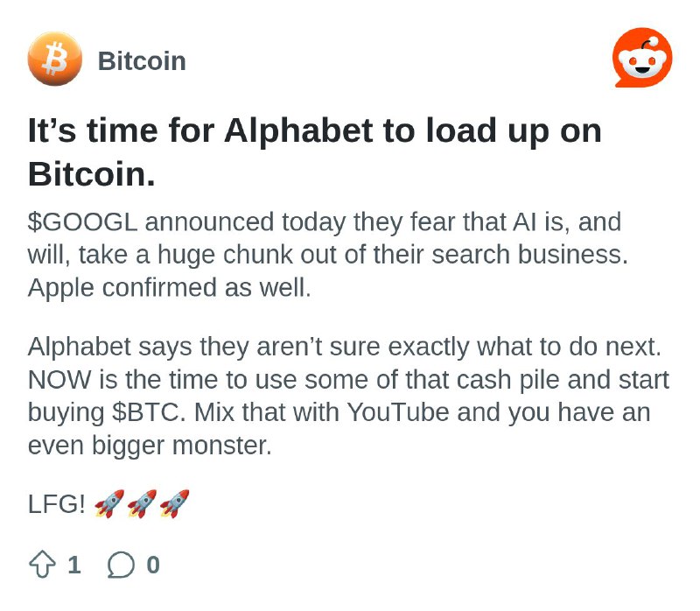
Task: Open the post title about Alphabet
Action: [x=315, y=151]
